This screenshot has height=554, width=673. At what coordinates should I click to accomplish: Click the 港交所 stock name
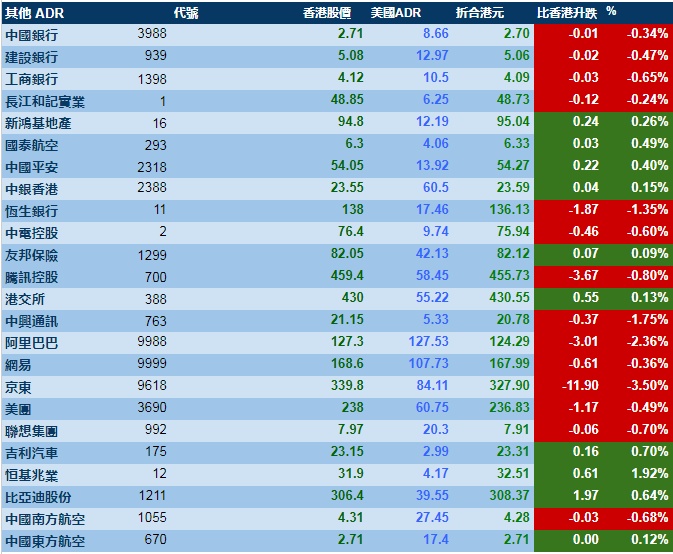[25, 299]
